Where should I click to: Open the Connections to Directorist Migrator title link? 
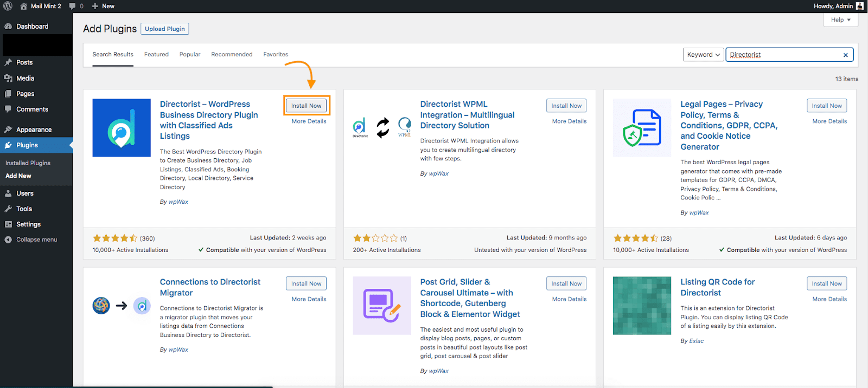click(x=210, y=287)
